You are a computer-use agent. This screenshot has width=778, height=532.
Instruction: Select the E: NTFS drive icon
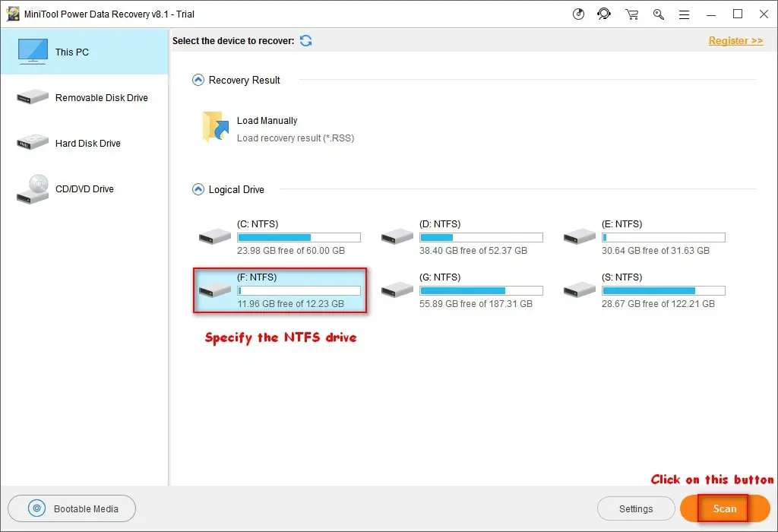[580, 236]
